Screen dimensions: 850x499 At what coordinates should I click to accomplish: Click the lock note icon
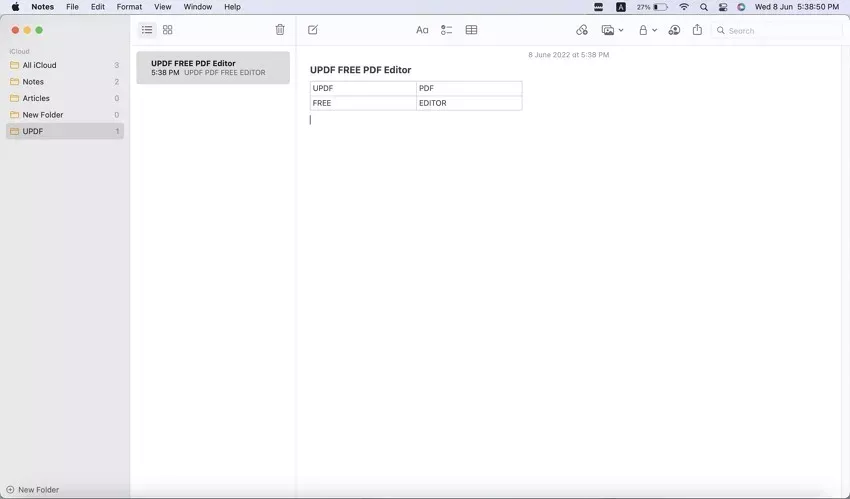pyautogui.click(x=643, y=30)
